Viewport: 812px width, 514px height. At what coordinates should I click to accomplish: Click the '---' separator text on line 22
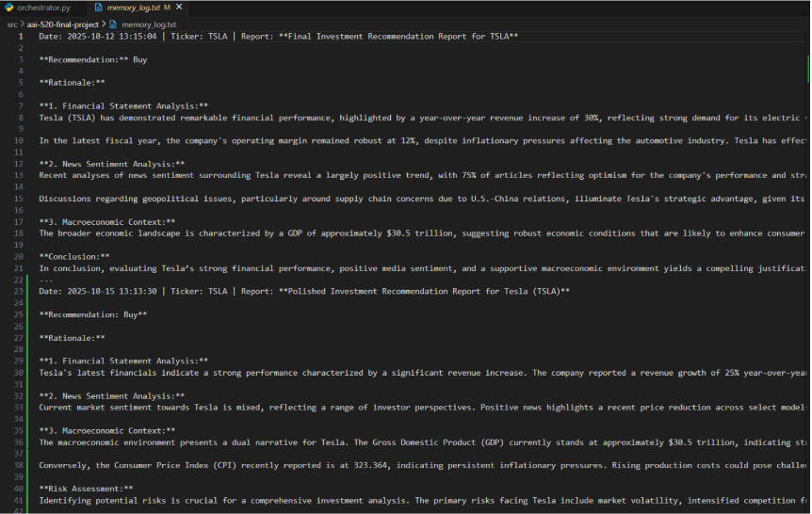click(46, 280)
